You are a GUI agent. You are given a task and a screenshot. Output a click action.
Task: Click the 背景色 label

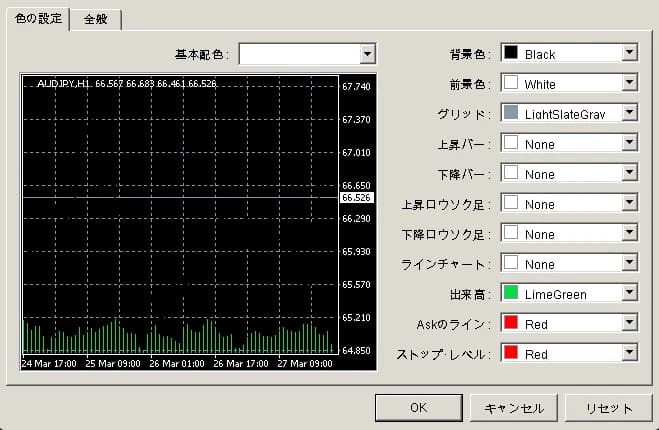470,54
